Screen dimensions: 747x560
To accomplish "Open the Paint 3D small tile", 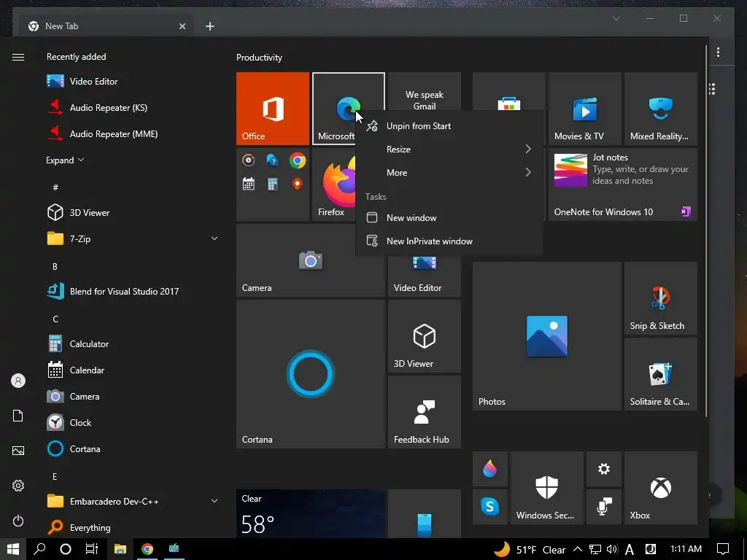I will [x=489, y=469].
